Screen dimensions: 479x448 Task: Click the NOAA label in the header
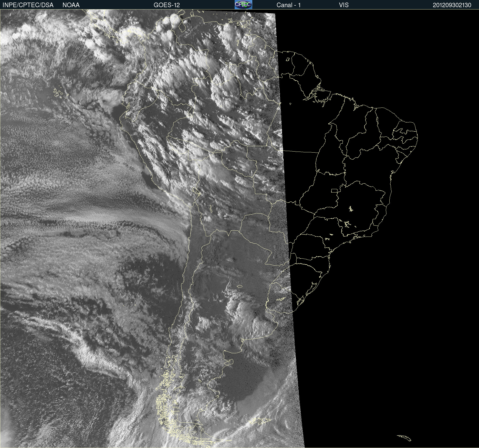click(71, 5)
